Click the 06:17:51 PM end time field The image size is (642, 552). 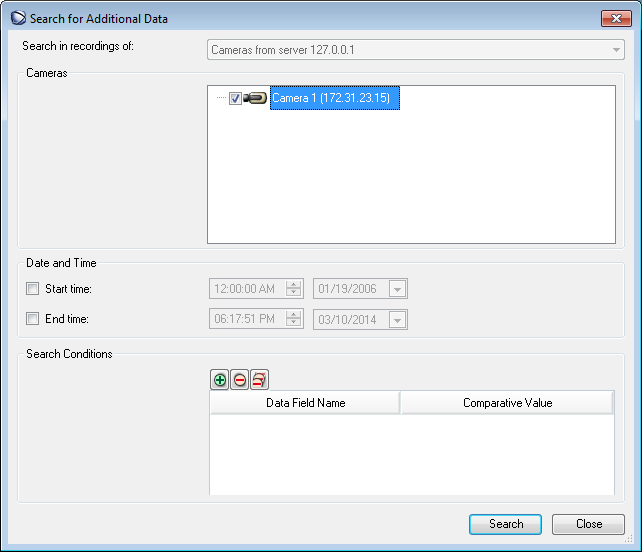coord(256,319)
